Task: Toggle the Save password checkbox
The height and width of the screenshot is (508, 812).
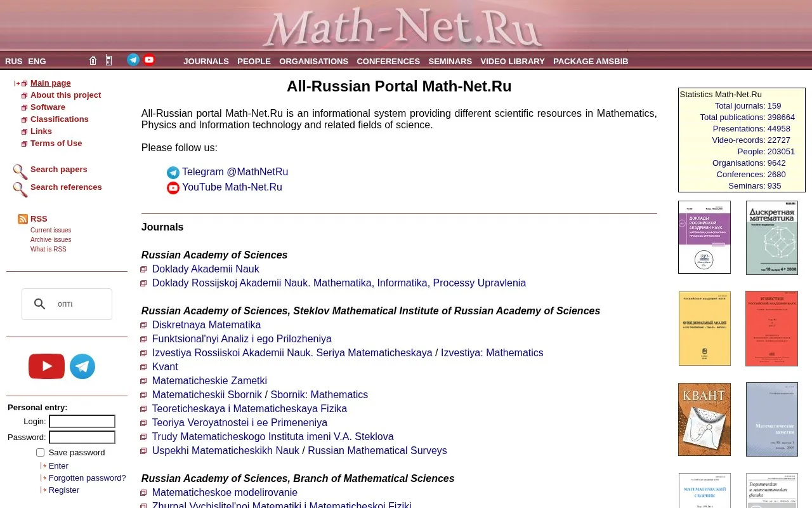Action: (x=40, y=453)
